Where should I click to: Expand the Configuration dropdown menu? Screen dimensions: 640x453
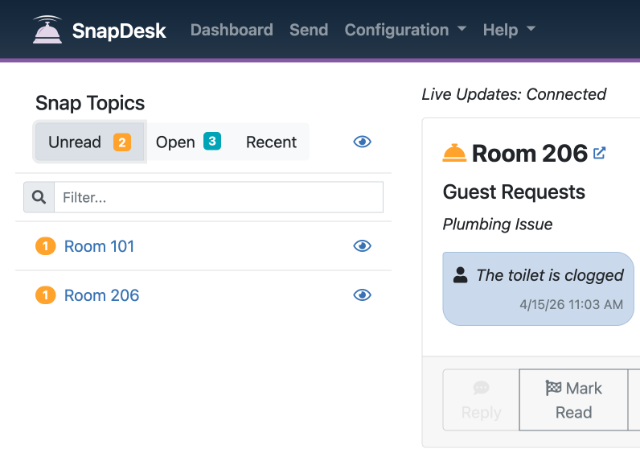point(405,30)
